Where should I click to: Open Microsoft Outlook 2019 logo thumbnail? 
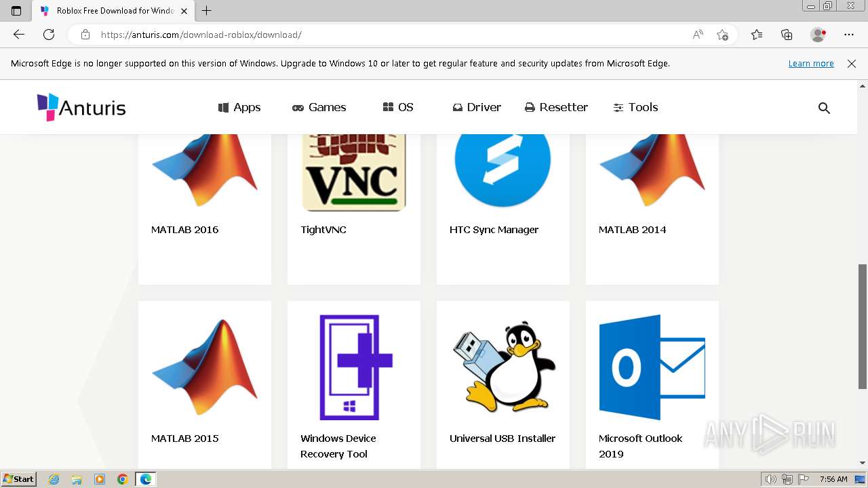tap(652, 367)
